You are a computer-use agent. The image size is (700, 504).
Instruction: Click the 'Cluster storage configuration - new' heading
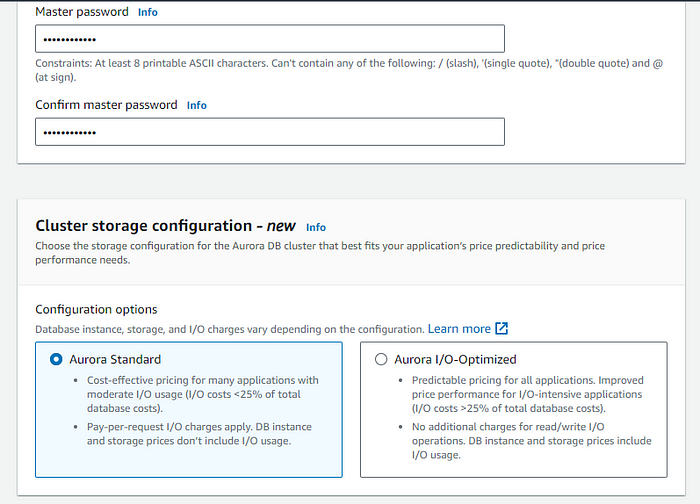pos(165,226)
